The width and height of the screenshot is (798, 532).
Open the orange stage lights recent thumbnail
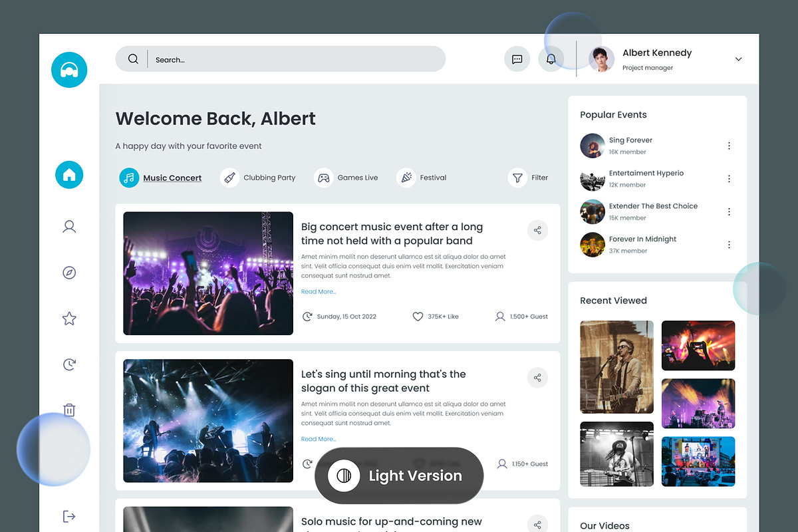(x=698, y=345)
